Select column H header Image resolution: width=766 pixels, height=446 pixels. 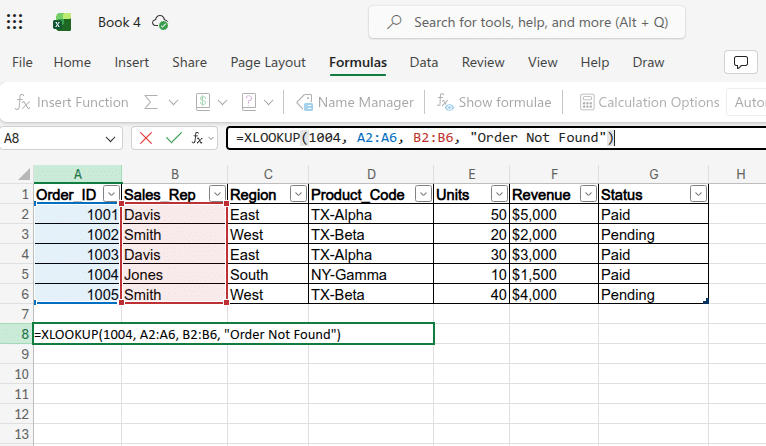pyautogui.click(x=741, y=174)
